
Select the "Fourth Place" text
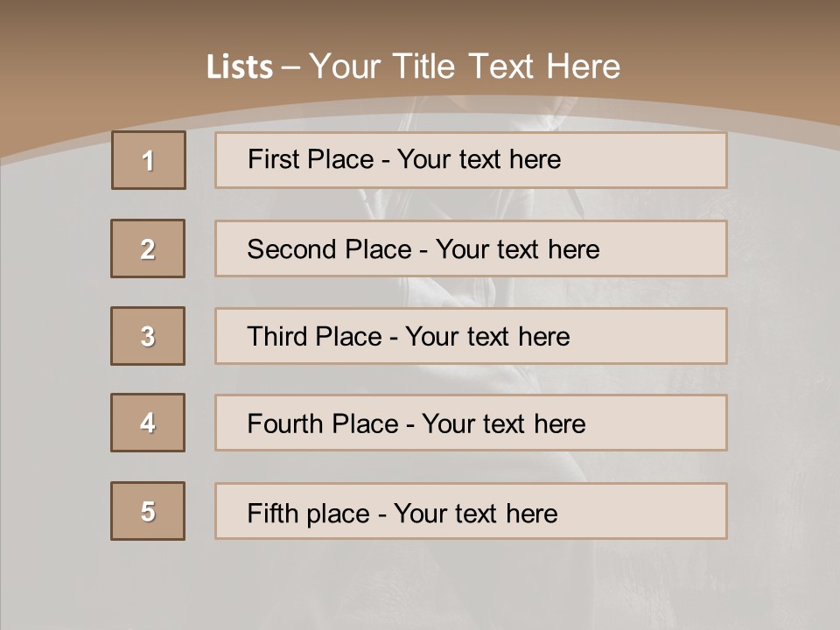(322, 424)
